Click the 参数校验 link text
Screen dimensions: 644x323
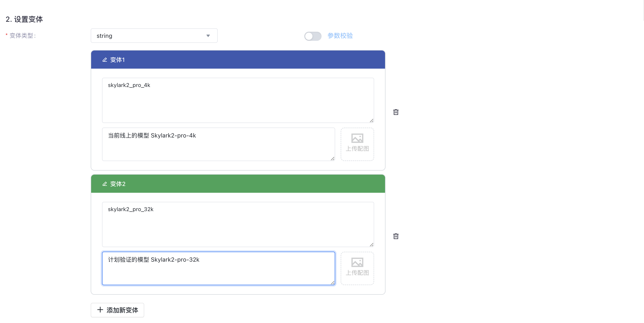pyautogui.click(x=340, y=36)
